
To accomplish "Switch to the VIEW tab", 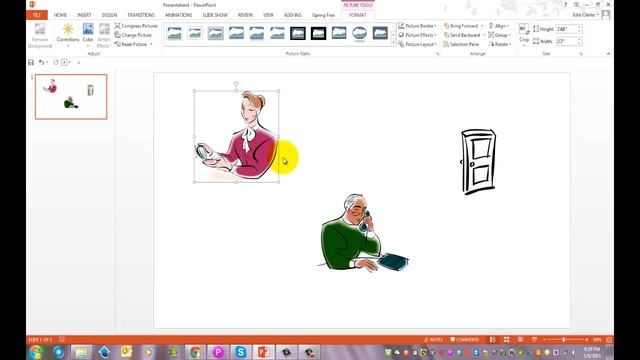I will pyautogui.click(x=268, y=15).
